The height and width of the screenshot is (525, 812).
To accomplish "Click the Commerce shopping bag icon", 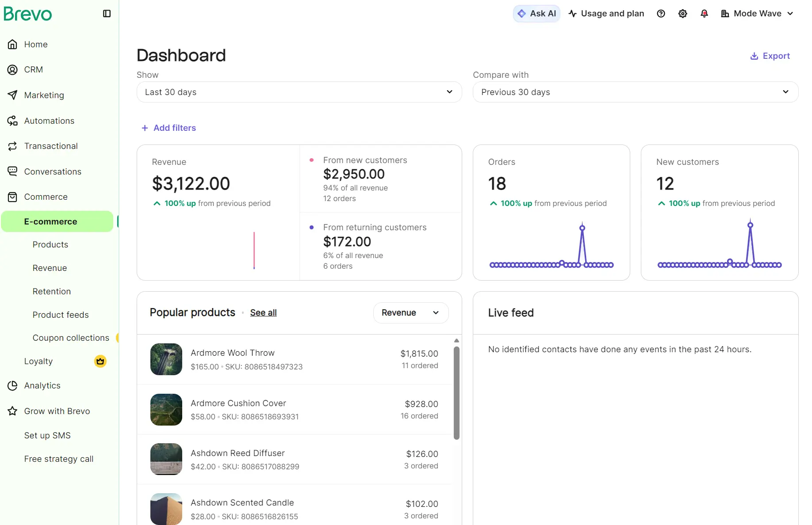I will (12, 197).
